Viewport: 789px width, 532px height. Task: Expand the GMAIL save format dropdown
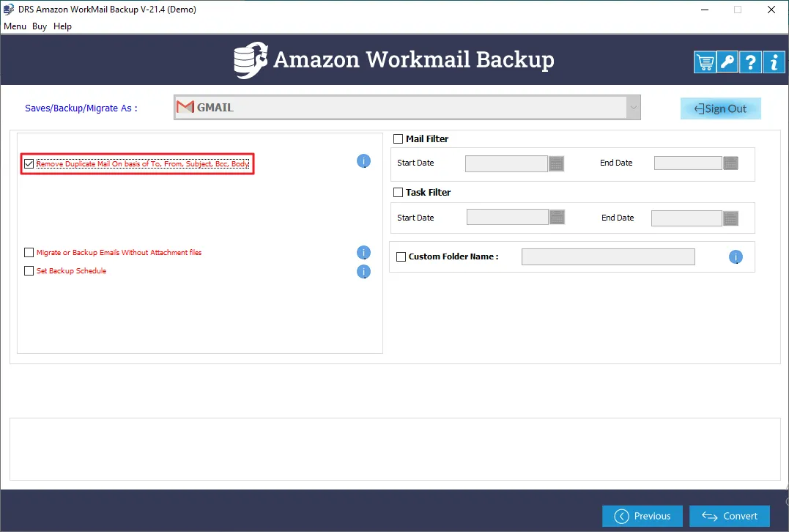click(634, 107)
